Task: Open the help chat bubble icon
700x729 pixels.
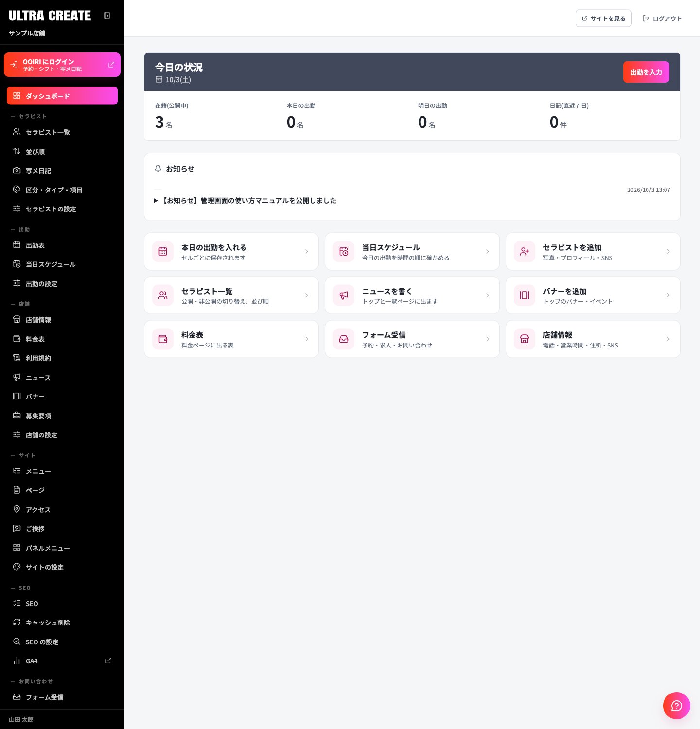Action: click(x=677, y=706)
